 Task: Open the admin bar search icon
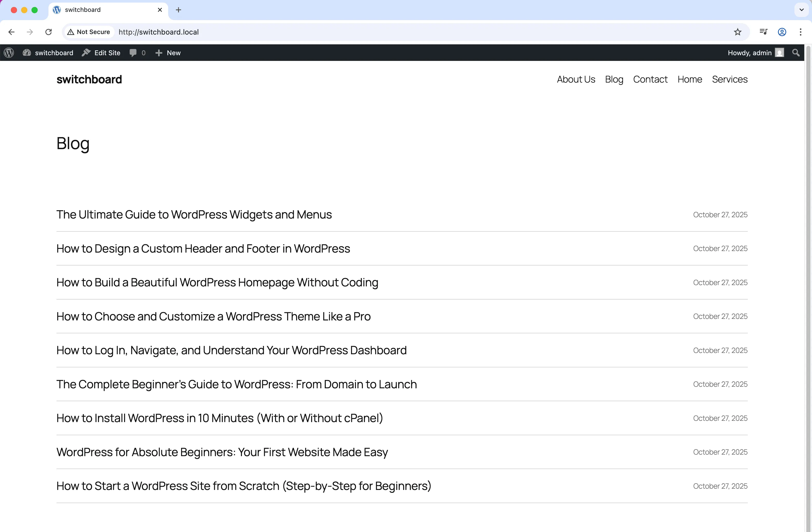tap(796, 53)
